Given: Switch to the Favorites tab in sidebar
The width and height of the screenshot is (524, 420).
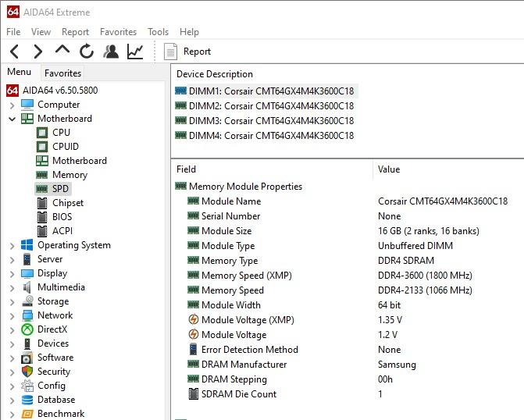Looking at the screenshot, I should coord(62,73).
